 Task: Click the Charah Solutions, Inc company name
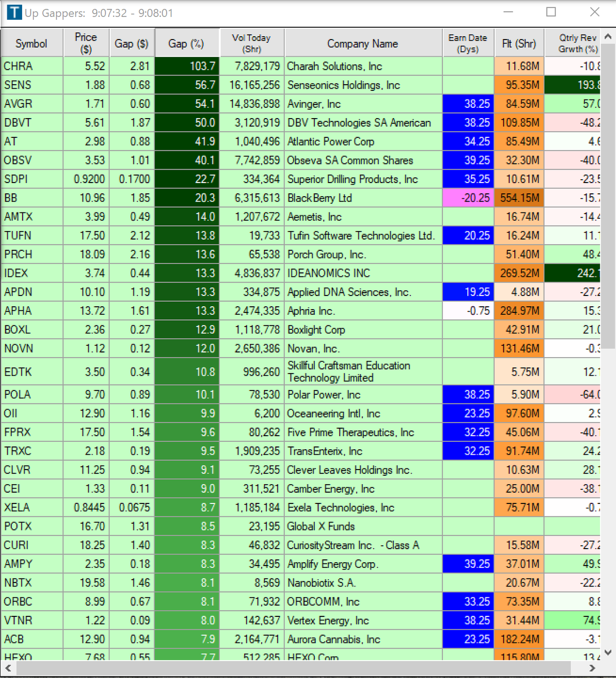click(335, 66)
